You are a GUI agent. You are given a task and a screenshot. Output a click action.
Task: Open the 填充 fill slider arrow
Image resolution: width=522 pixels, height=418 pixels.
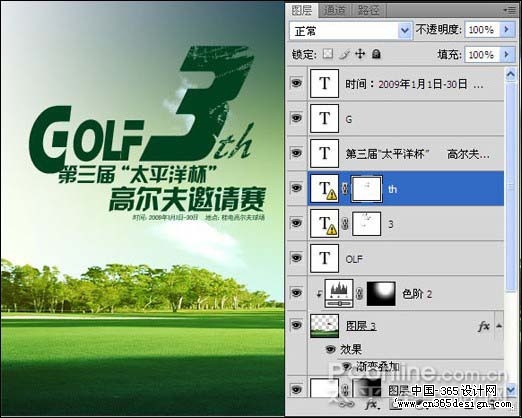507,54
